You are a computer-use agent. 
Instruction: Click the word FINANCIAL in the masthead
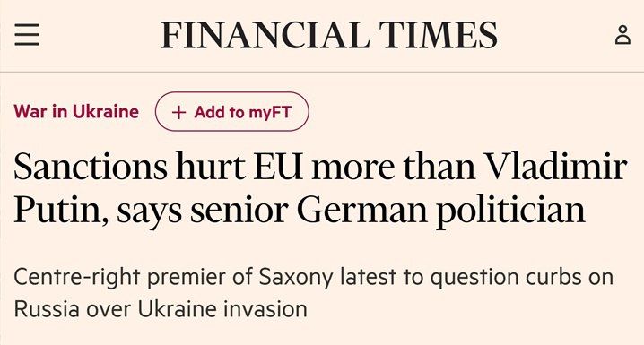(265, 35)
